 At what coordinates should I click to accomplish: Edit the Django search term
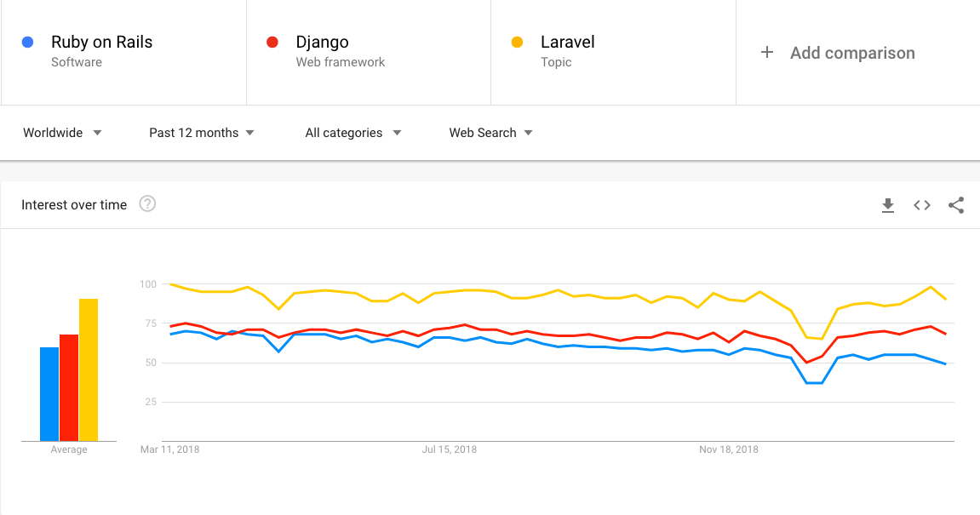pyautogui.click(x=322, y=42)
